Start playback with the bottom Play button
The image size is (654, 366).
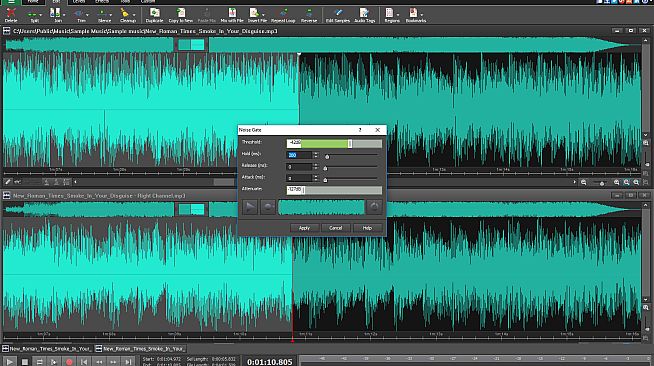[x=10, y=361]
